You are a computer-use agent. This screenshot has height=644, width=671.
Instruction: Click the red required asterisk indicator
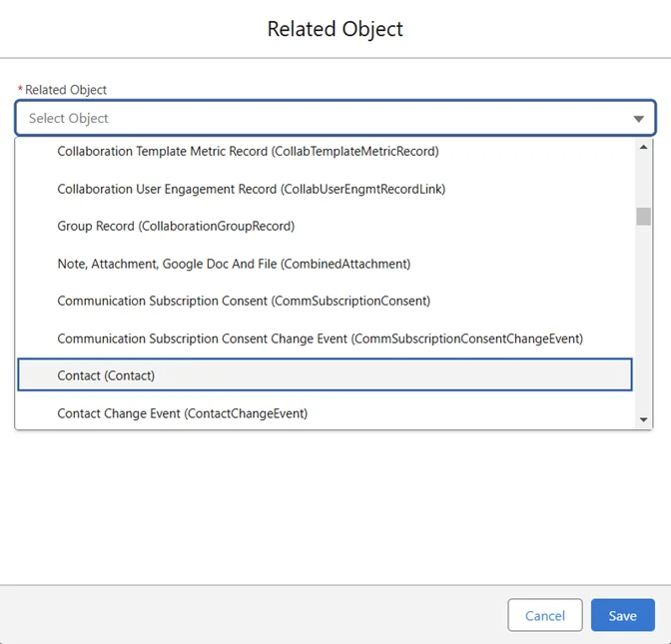coord(20,90)
